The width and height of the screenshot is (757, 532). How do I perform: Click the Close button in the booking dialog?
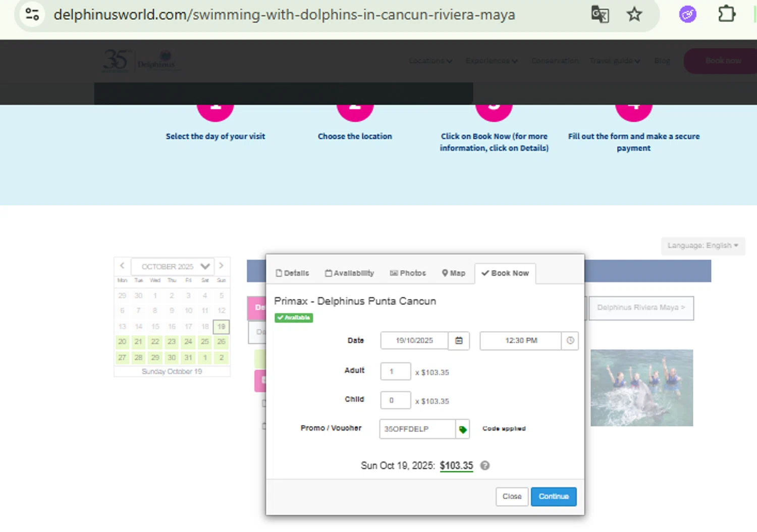pos(512,497)
